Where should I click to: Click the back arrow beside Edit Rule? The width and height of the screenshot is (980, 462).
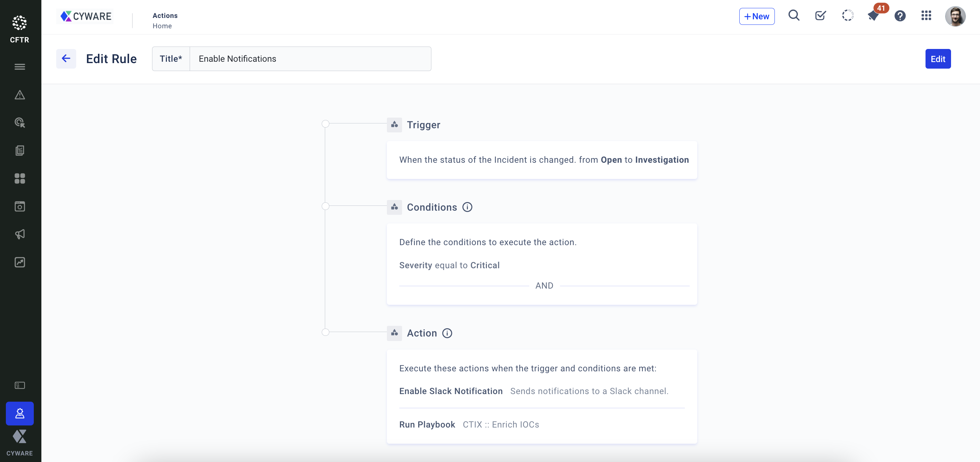(66, 59)
